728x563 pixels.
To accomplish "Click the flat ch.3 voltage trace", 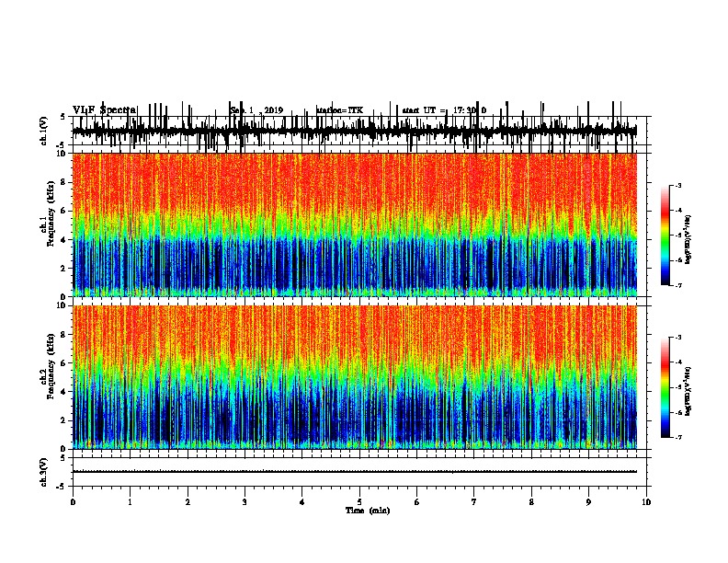I will pyautogui.click(x=355, y=472).
